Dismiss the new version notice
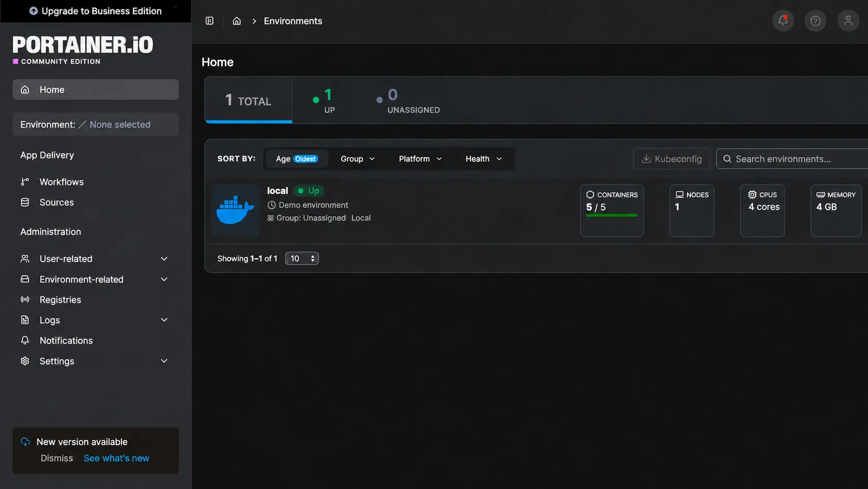 [x=57, y=458]
